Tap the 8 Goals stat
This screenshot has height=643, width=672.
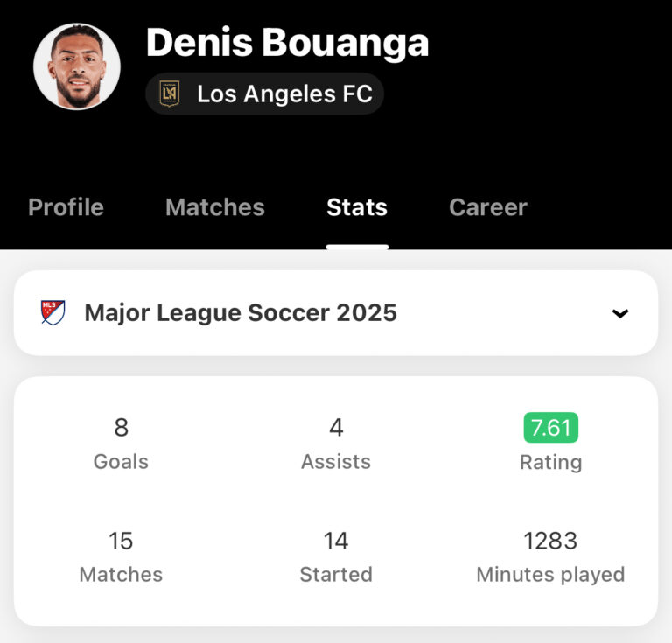pos(121,442)
